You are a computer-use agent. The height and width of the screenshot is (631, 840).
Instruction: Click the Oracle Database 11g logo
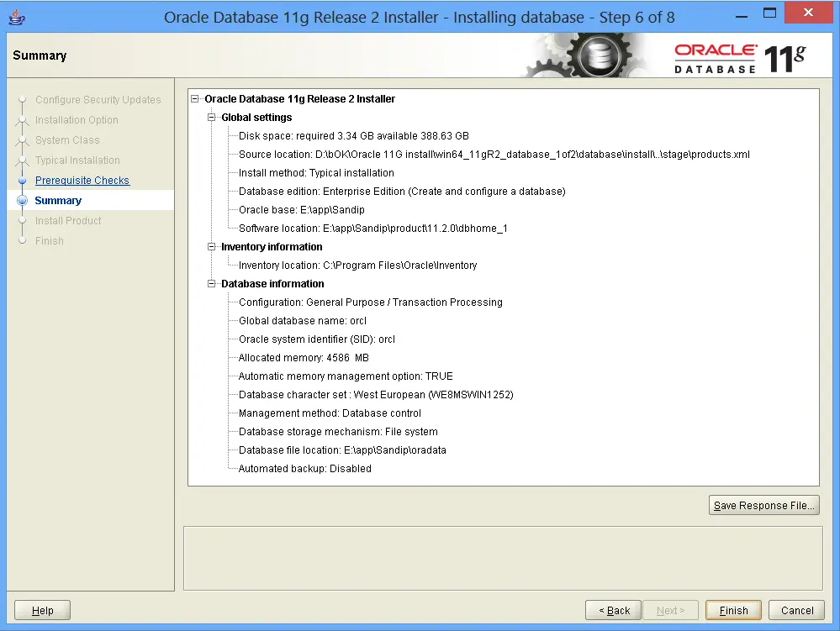[x=740, y=57]
